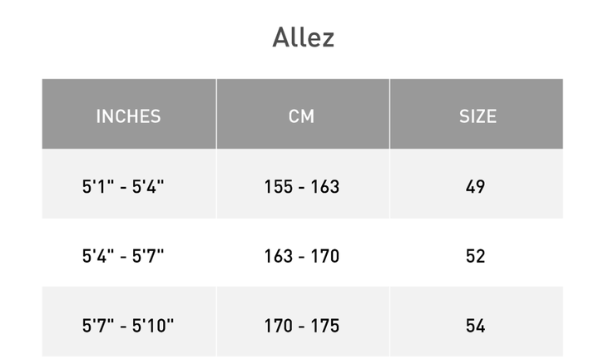
Task: Click the number 170 in the middle row
Action: point(324,256)
